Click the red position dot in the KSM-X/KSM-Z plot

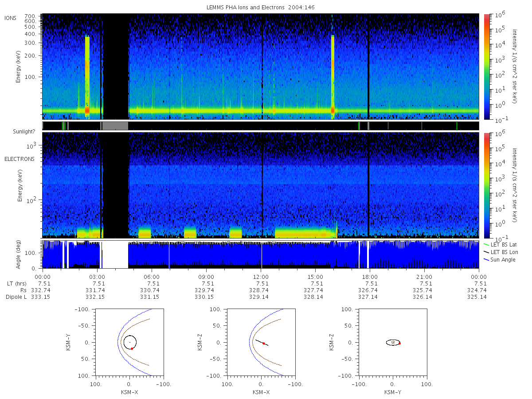pos(263,343)
